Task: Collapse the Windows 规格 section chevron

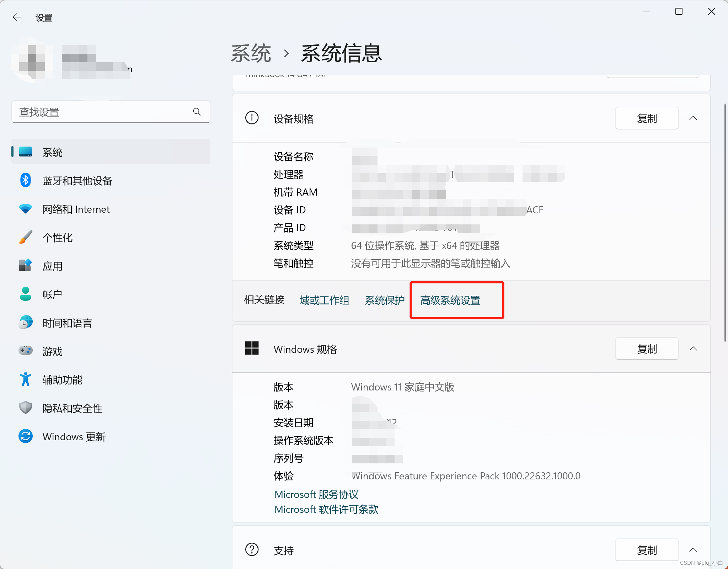Action: [693, 349]
